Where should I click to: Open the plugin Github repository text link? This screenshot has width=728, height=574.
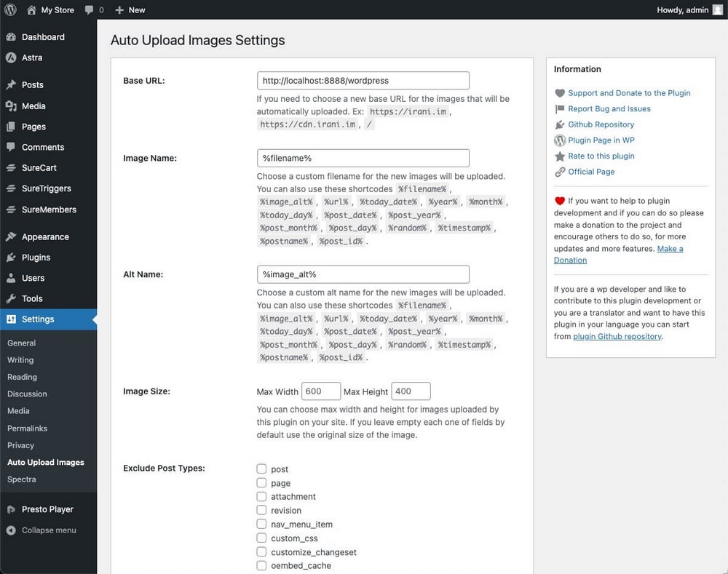617,336
